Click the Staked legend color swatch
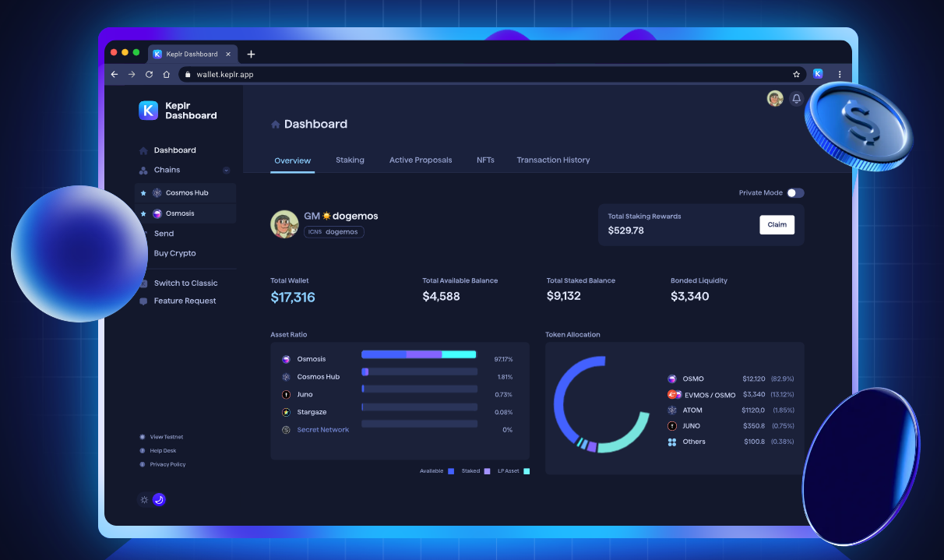This screenshot has width=944, height=560. [x=487, y=471]
